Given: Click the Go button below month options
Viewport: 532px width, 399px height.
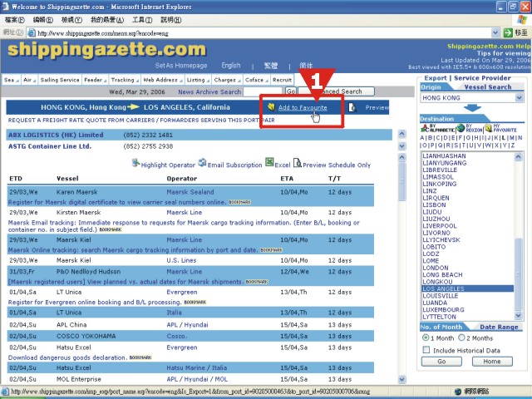Looking at the screenshot, I should (441, 362).
